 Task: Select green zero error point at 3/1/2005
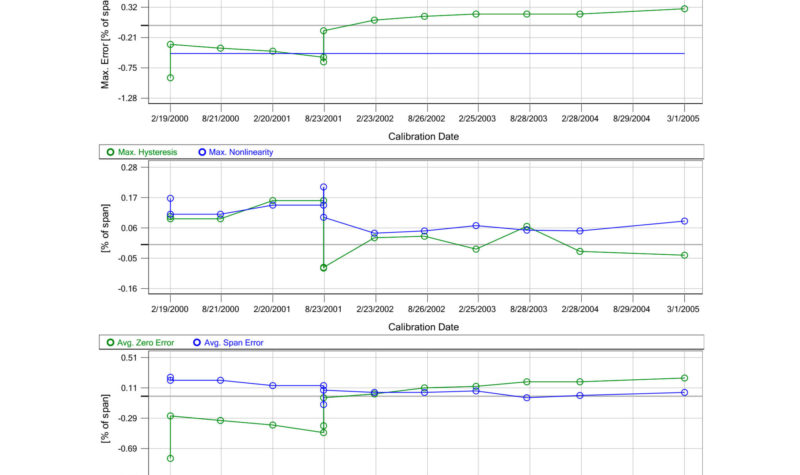pos(684,378)
